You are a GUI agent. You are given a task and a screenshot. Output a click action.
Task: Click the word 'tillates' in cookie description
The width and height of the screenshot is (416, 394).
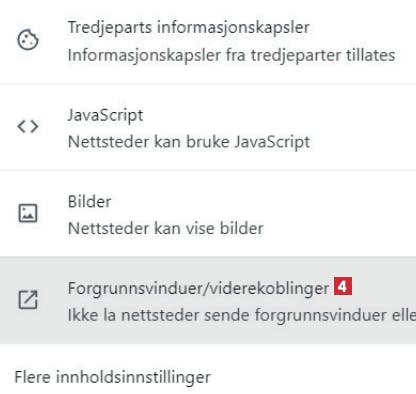click(371, 55)
